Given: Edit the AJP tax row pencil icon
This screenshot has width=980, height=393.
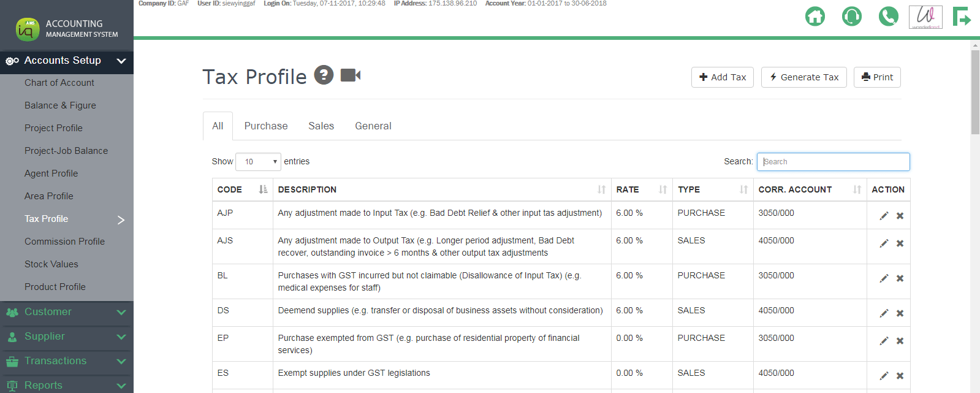Looking at the screenshot, I should [884, 216].
